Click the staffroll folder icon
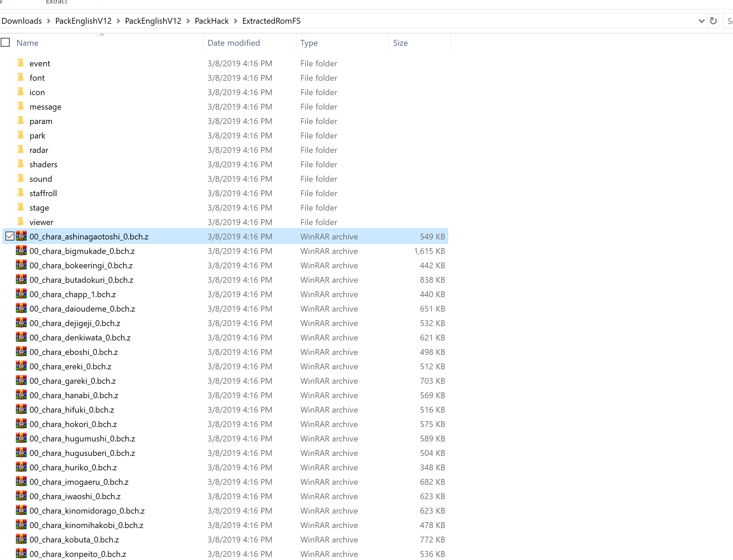 click(21, 193)
